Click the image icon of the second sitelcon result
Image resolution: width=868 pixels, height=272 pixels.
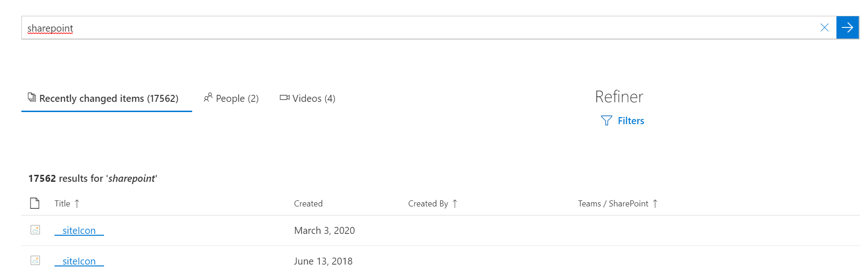[35, 261]
